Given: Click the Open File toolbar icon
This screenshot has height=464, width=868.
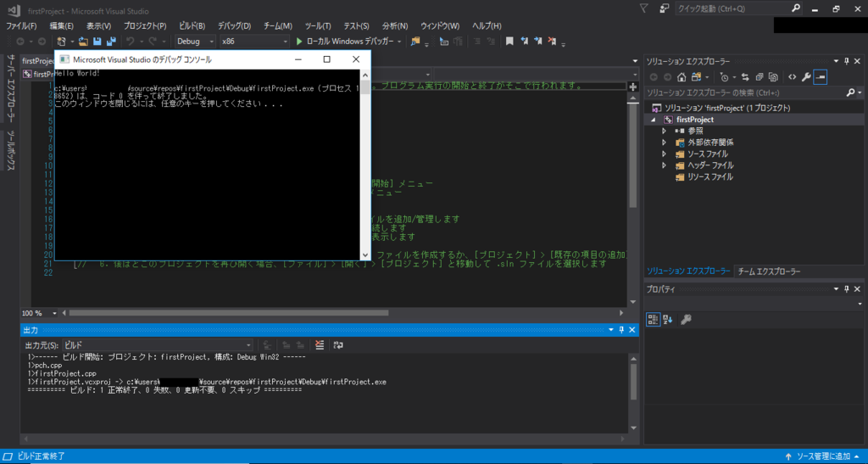Looking at the screenshot, I should pyautogui.click(x=83, y=42).
